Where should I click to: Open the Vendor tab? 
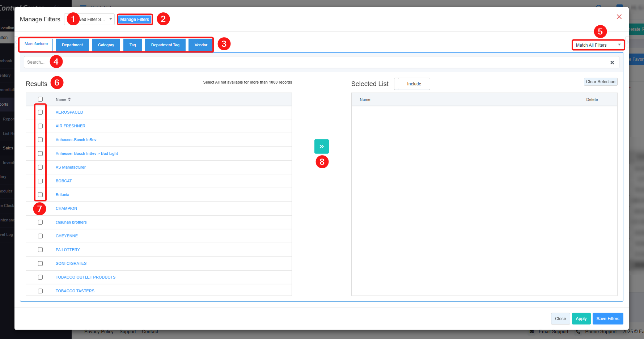pos(201,45)
